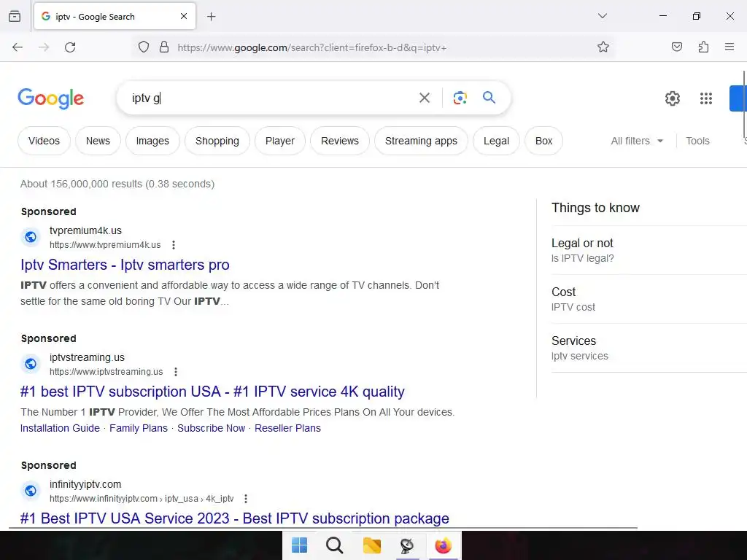Select the Player filter chip
Screen dimensions: 747x560
click(279, 141)
